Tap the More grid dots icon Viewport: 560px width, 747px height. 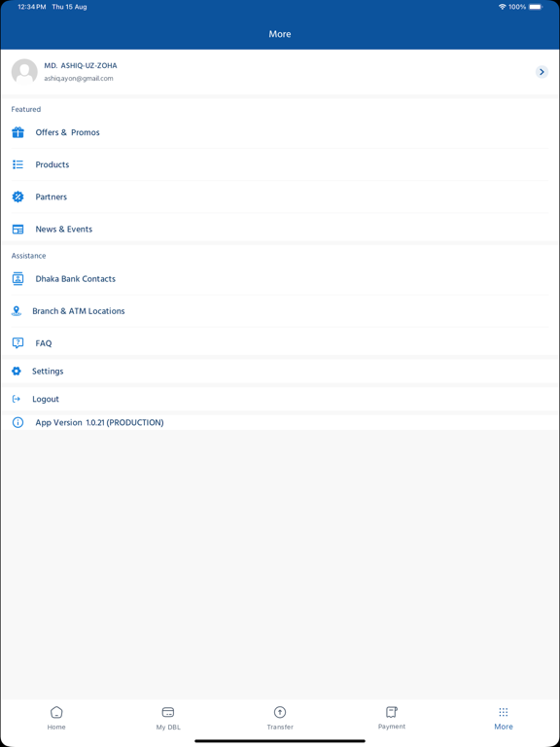(x=504, y=712)
